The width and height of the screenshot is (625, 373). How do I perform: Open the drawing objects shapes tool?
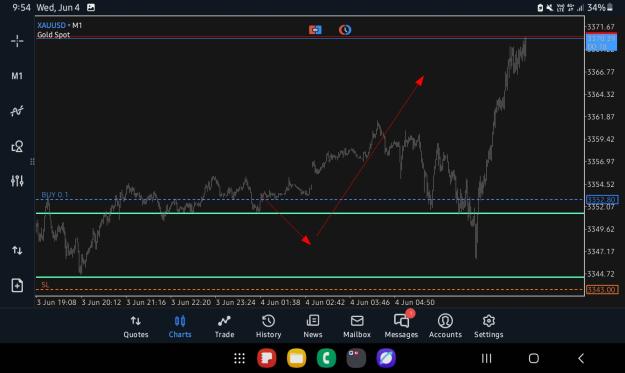coord(17,146)
